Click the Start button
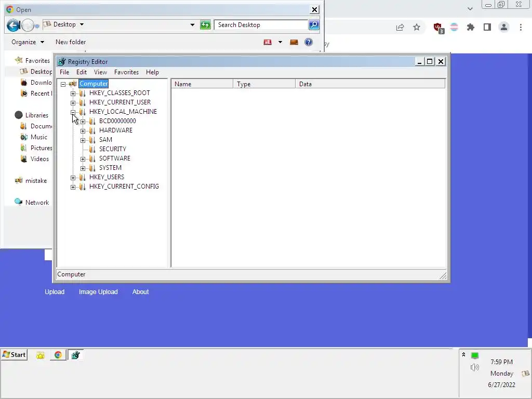The height and width of the screenshot is (399, 532). (14, 355)
